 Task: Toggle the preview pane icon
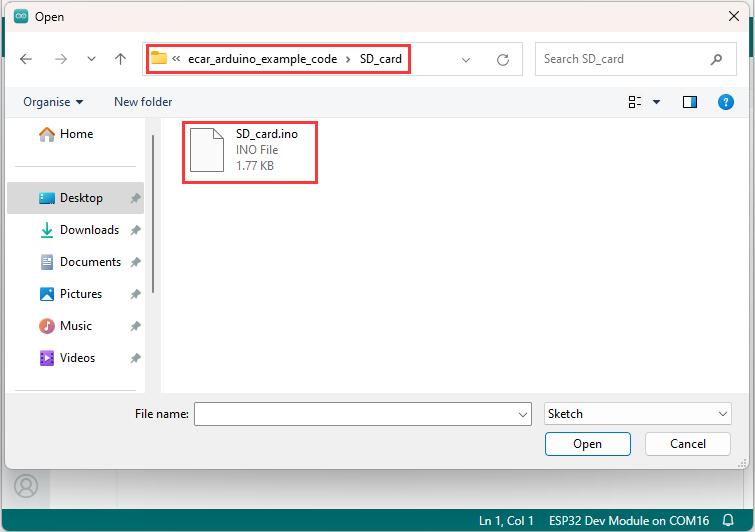tap(690, 102)
